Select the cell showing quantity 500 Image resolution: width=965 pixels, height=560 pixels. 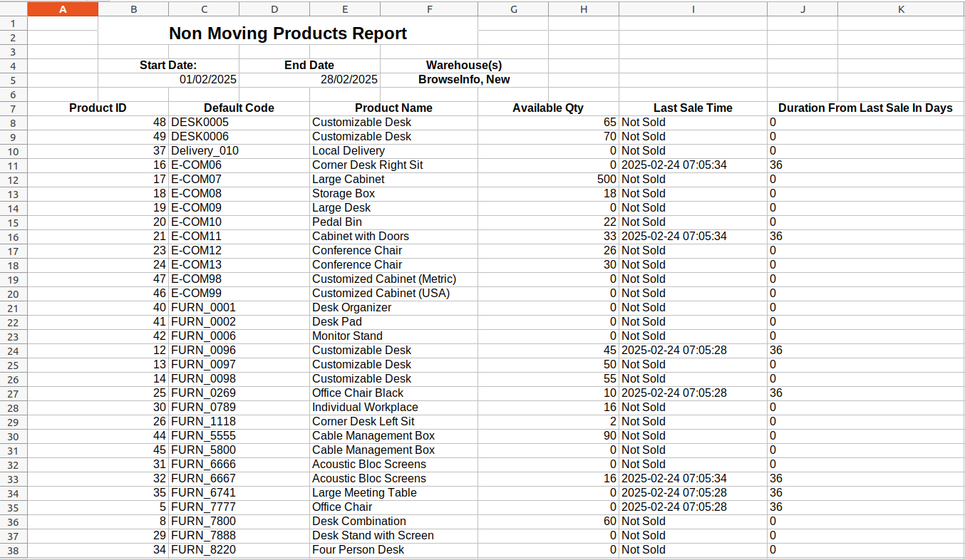(x=547, y=180)
